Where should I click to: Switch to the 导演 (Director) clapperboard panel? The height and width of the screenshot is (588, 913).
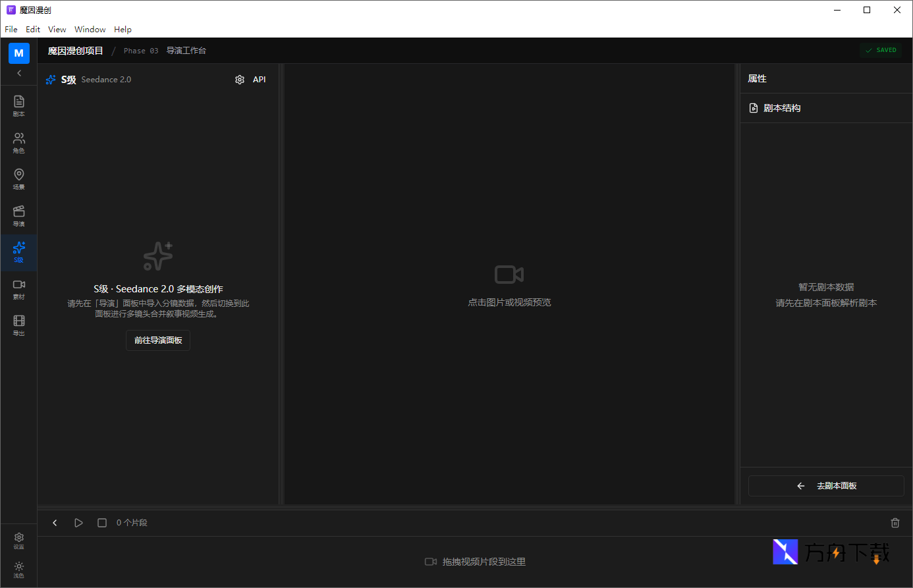[x=18, y=215]
